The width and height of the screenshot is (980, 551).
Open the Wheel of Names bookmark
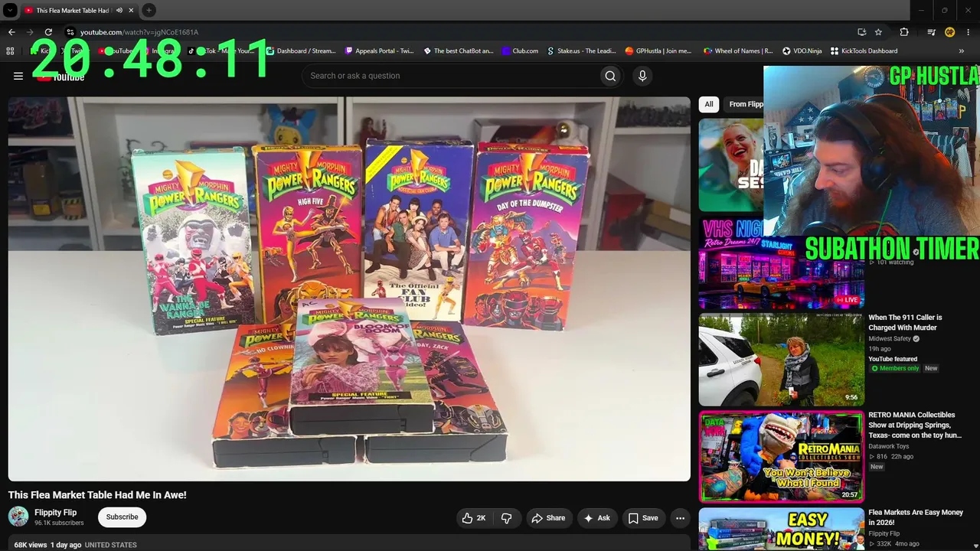739,51
